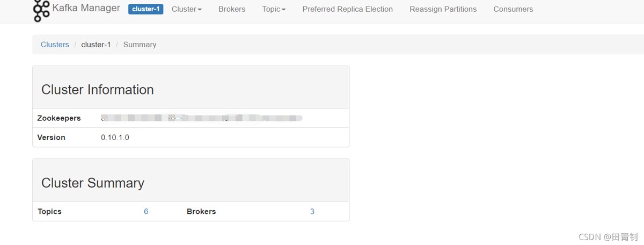Select the blue cluster-1 badge

145,9
